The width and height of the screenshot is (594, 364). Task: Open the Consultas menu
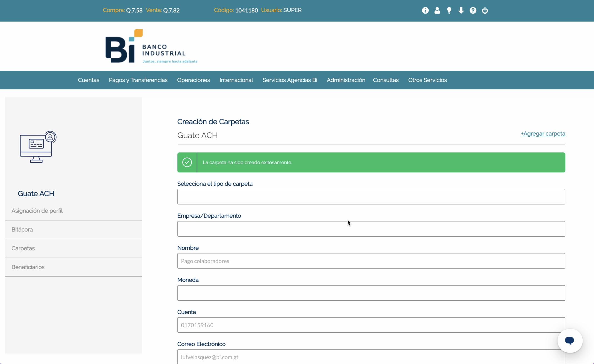pyautogui.click(x=385, y=80)
